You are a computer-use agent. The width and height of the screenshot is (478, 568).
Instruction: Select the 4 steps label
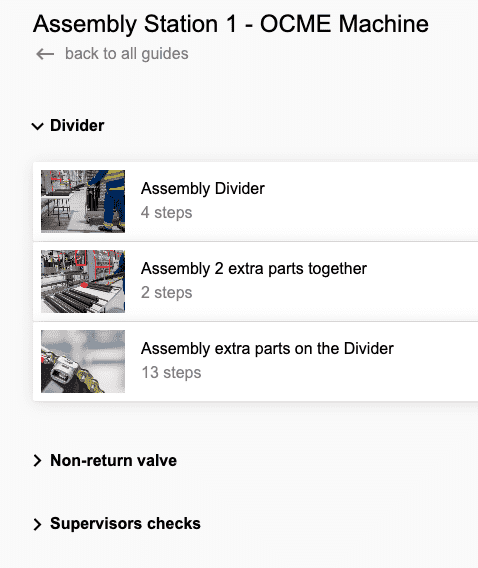167,213
